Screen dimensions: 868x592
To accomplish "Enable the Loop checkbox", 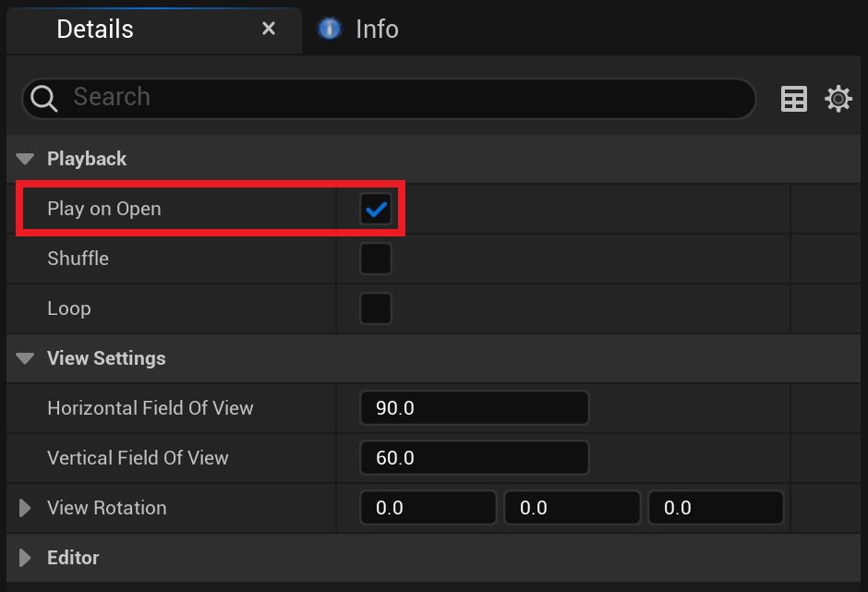I will pos(376,308).
